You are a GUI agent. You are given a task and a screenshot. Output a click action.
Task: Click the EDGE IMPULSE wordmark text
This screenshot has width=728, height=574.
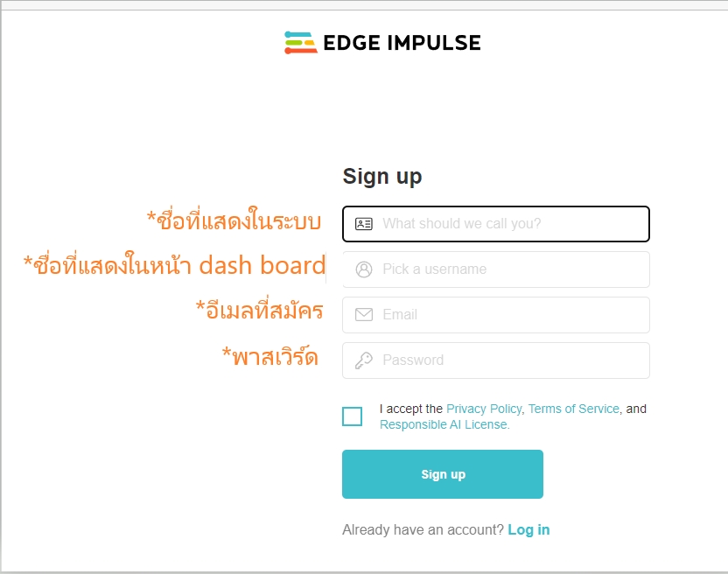point(402,42)
